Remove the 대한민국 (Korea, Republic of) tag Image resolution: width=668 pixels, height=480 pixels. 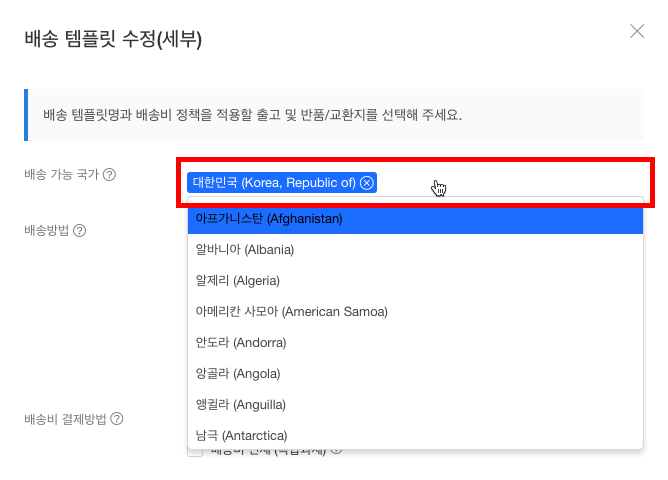pos(367,182)
